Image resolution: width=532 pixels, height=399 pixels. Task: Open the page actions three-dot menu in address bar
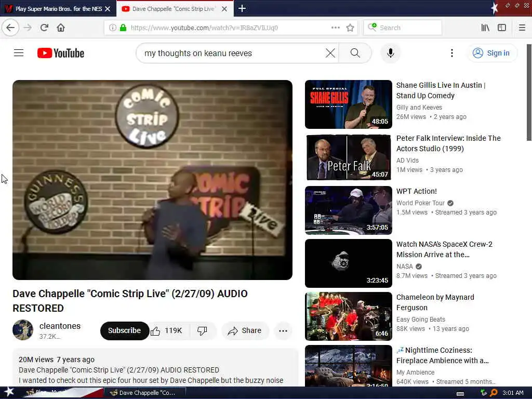[335, 28]
